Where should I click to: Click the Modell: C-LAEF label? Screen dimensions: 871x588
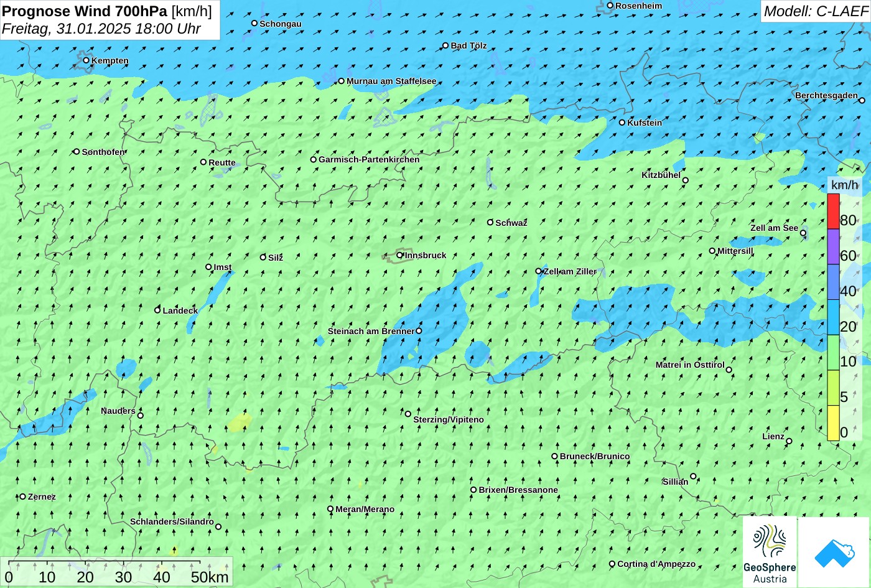tap(816, 11)
